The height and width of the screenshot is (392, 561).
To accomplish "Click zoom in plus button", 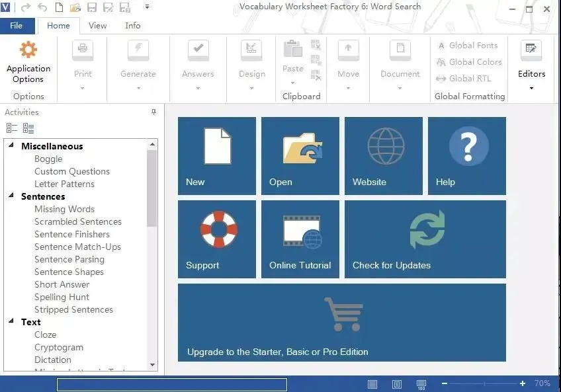I will (523, 383).
